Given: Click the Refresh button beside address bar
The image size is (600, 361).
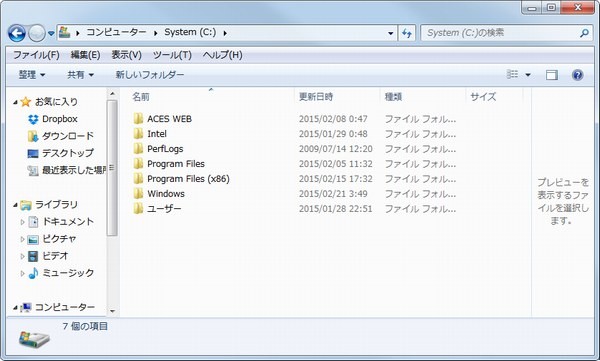Looking at the screenshot, I should click(407, 33).
